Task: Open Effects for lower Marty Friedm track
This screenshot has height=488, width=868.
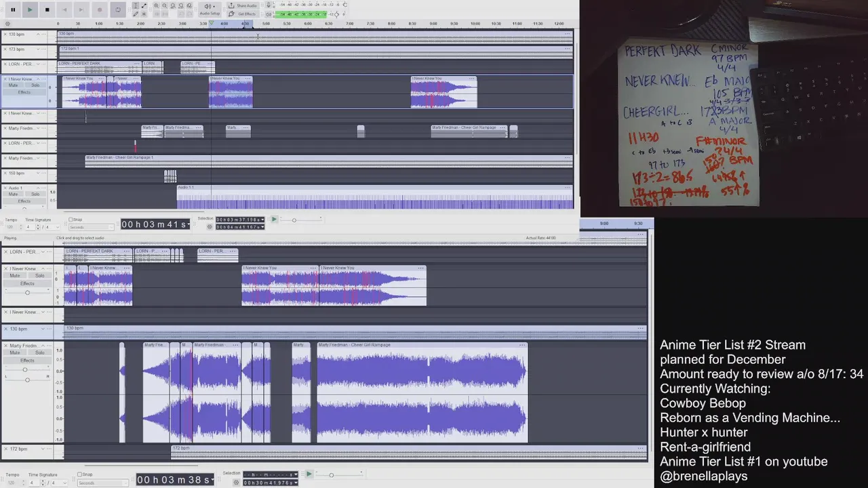Action: click(x=27, y=360)
